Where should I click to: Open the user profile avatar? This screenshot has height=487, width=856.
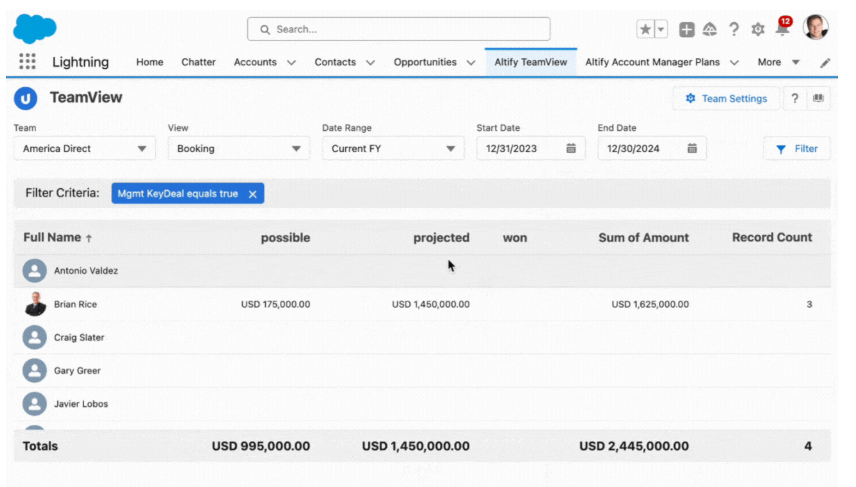(816, 27)
